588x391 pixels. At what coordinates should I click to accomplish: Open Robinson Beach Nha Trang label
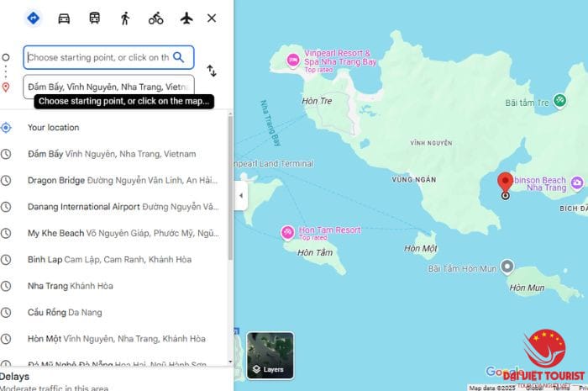[x=540, y=184]
